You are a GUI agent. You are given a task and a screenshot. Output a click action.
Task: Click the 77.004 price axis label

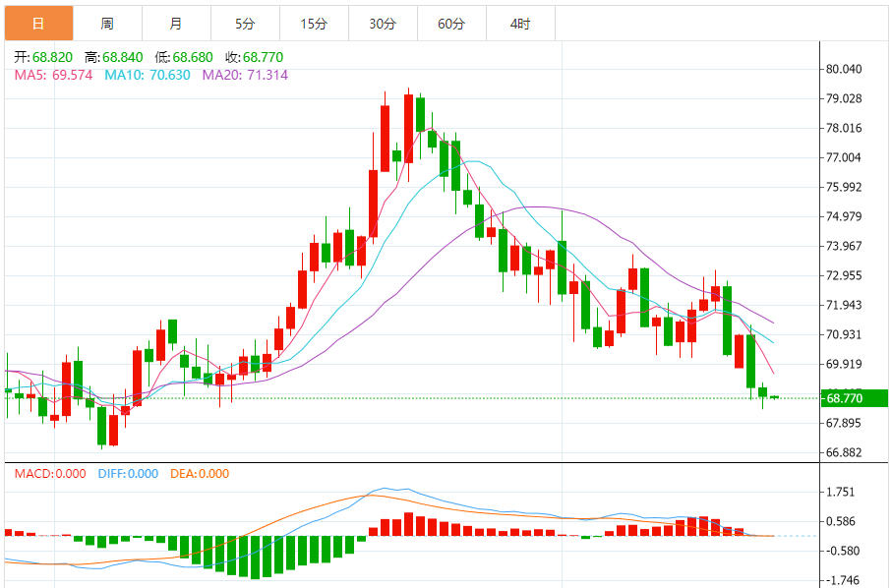(x=844, y=157)
